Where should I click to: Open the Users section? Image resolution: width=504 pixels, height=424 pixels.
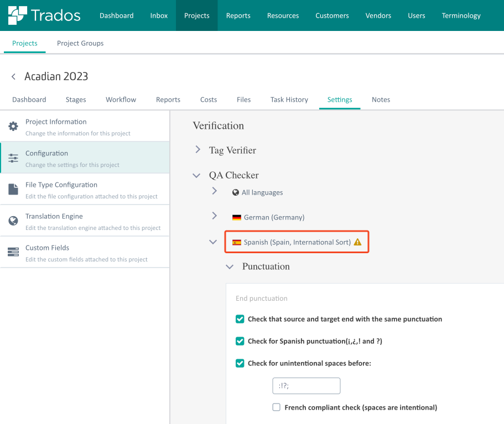click(417, 15)
